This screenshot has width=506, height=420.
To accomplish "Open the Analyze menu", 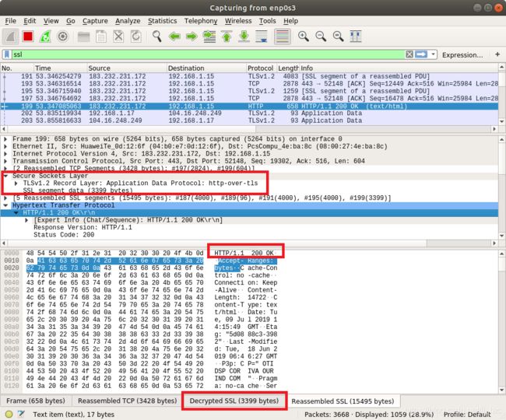I will (128, 21).
